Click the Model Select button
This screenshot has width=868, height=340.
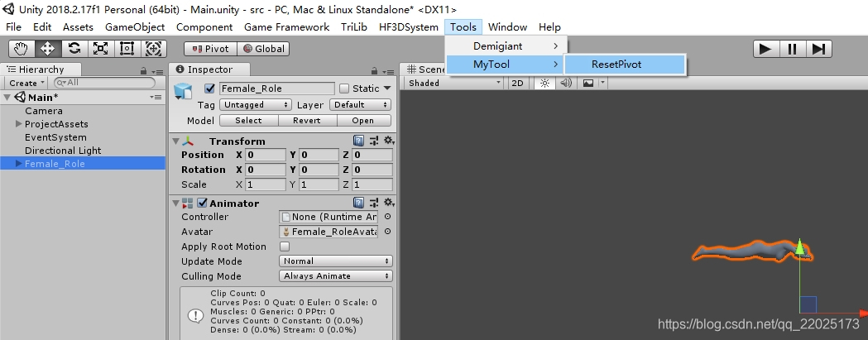[x=248, y=120]
